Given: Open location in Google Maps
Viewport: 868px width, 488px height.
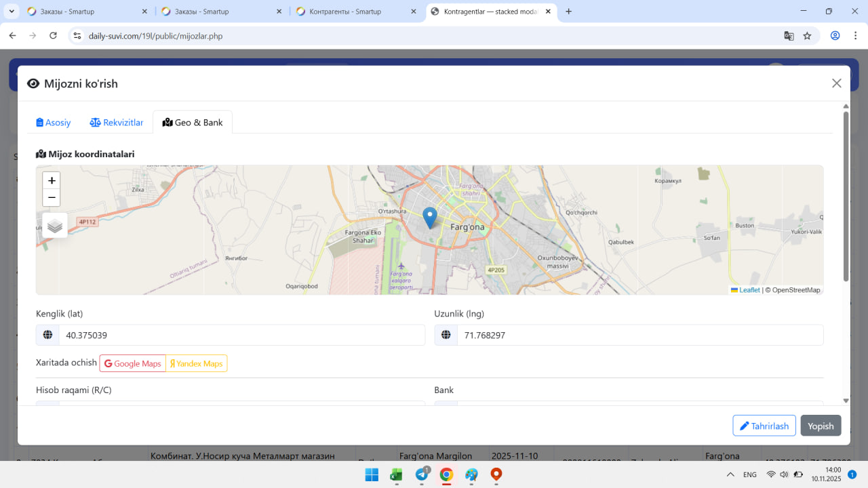Looking at the screenshot, I should point(133,363).
